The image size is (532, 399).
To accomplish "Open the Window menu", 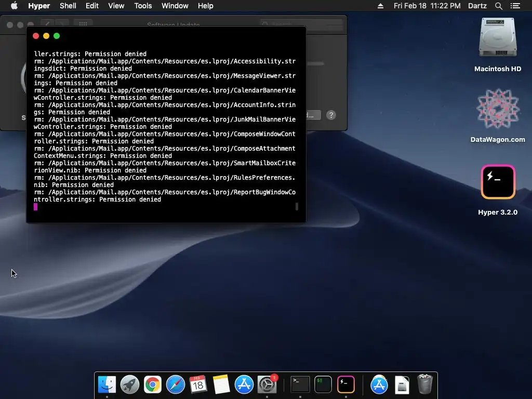I will pos(175,6).
